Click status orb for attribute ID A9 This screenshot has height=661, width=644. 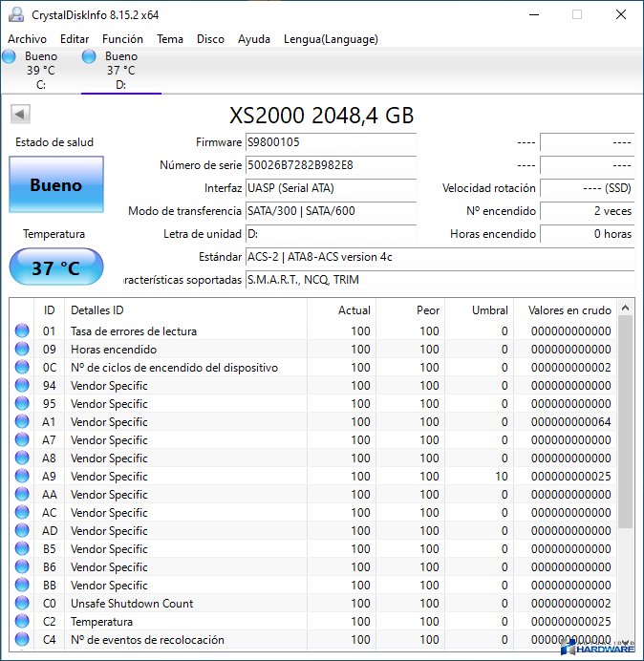click(x=22, y=477)
